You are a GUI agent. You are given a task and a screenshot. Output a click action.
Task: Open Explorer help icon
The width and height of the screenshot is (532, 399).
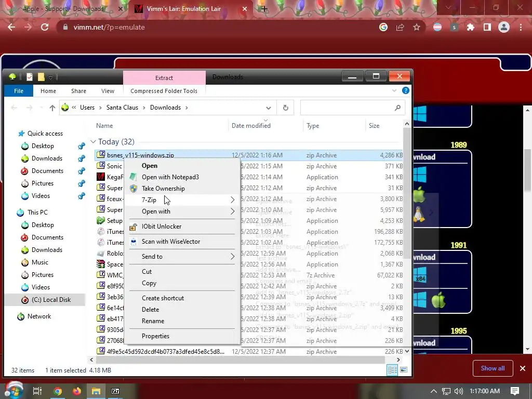[405, 90]
